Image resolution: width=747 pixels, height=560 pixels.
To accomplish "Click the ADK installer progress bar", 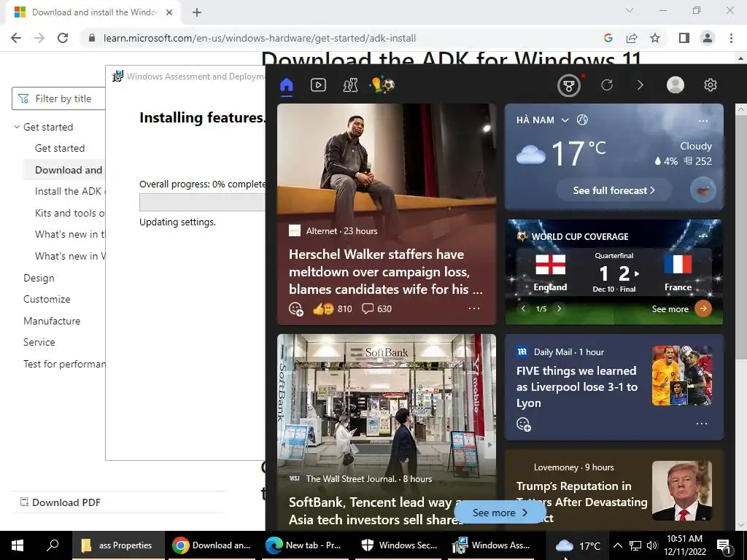I will pos(202,203).
